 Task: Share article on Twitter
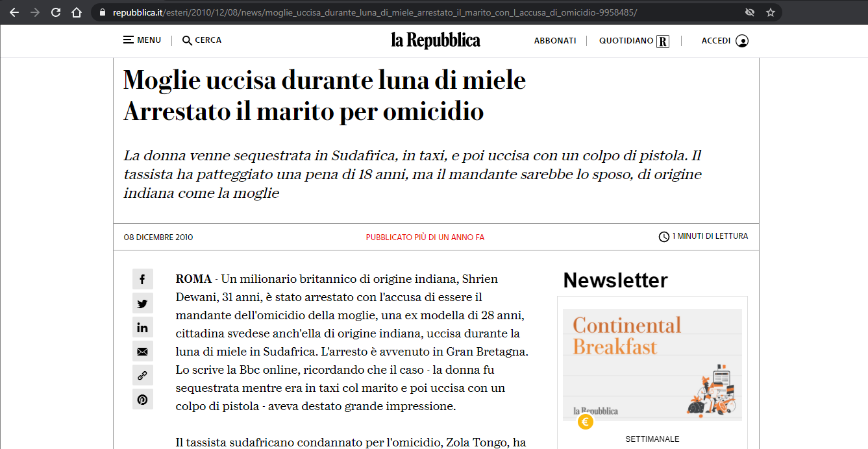click(142, 304)
